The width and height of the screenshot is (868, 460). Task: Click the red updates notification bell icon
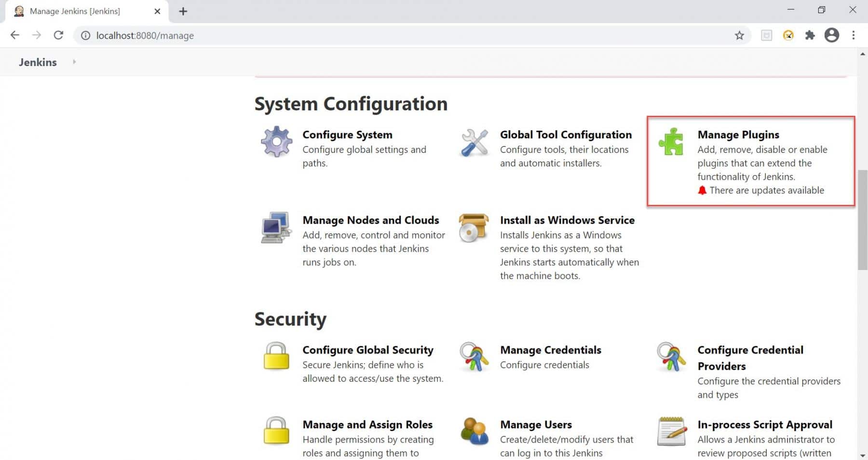click(702, 190)
